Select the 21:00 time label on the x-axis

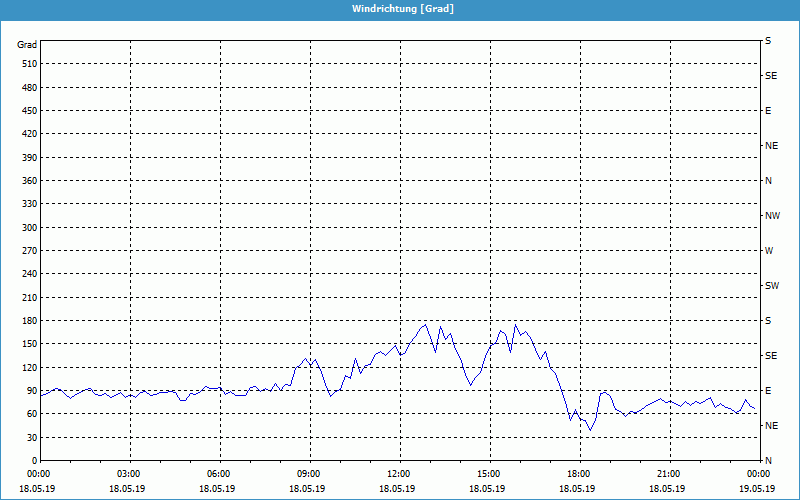coord(669,474)
